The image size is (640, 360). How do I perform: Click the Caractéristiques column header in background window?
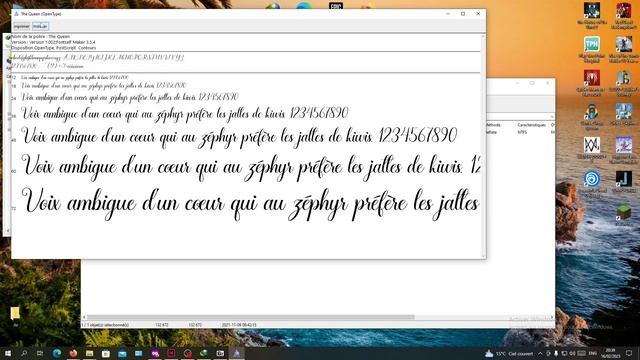[x=531, y=125]
